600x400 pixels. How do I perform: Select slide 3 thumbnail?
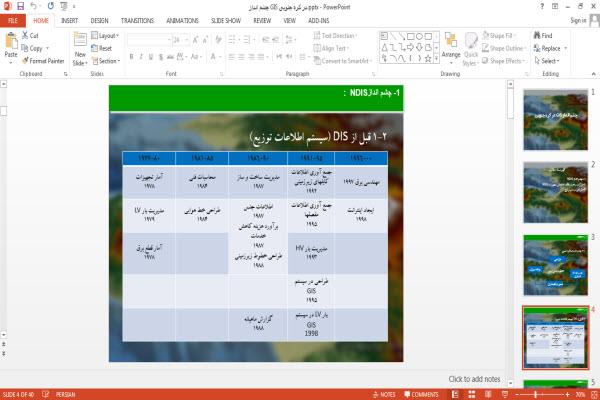point(556,265)
